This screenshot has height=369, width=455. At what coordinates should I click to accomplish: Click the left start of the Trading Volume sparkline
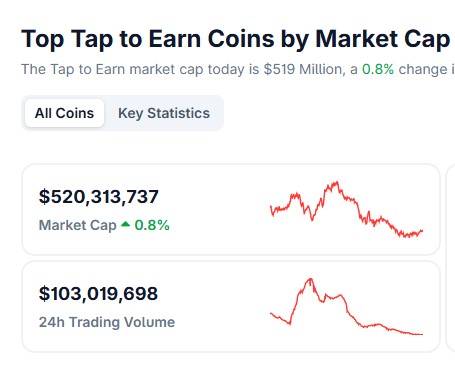[x=271, y=313]
